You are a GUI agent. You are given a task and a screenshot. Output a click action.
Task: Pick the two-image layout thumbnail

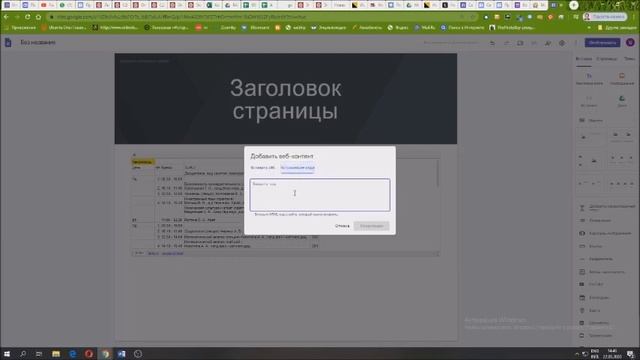click(622, 136)
